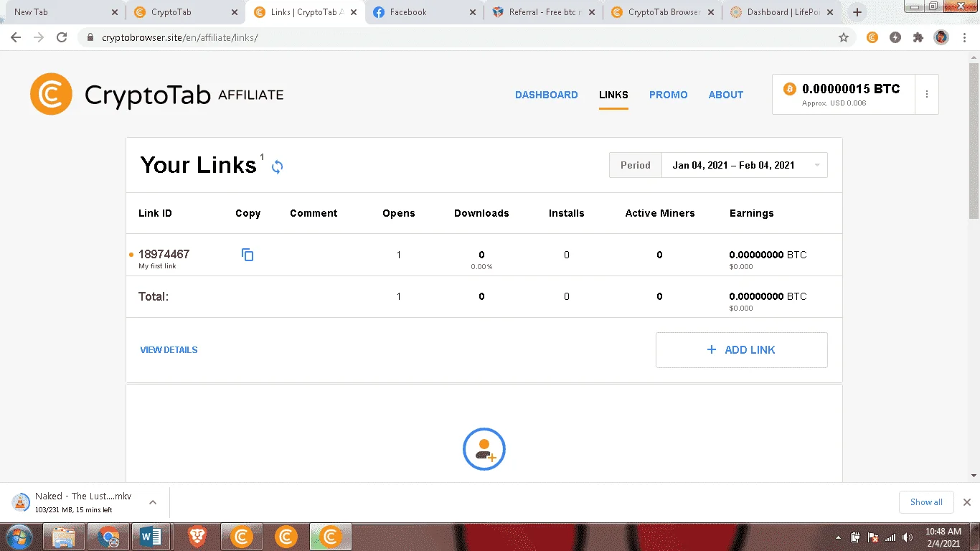Click the Downloads column header
Image resolution: width=980 pixels, height=551 pixels.
pyautogui.click(x=481, y=213)
